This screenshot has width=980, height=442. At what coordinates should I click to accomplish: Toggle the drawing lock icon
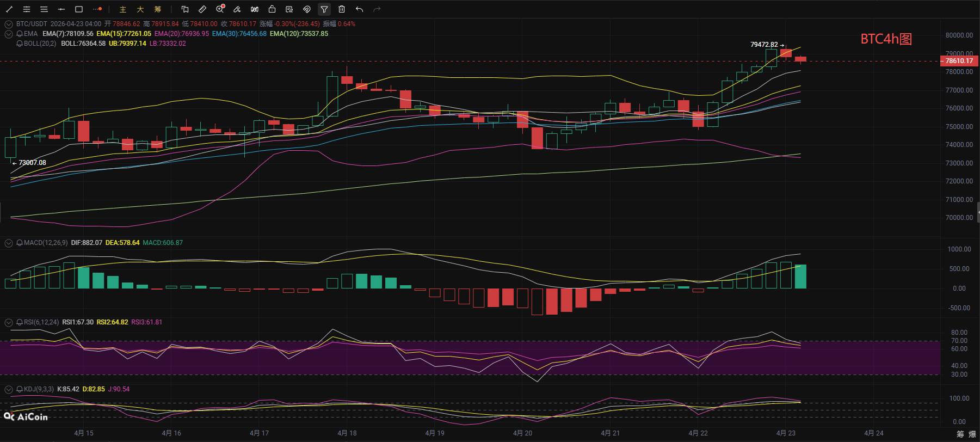[272, 9]
